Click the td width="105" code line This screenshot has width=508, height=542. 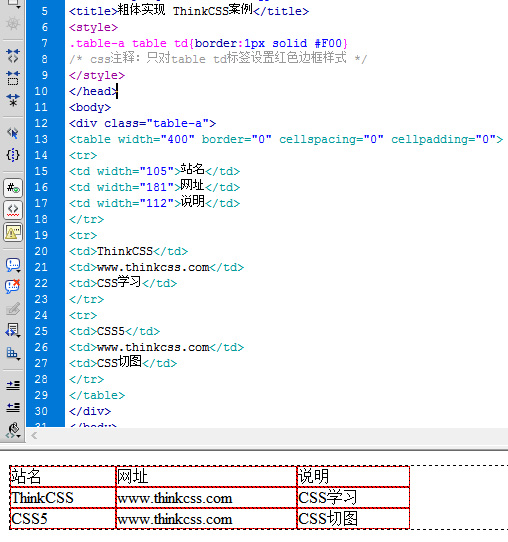pos(154,170)
